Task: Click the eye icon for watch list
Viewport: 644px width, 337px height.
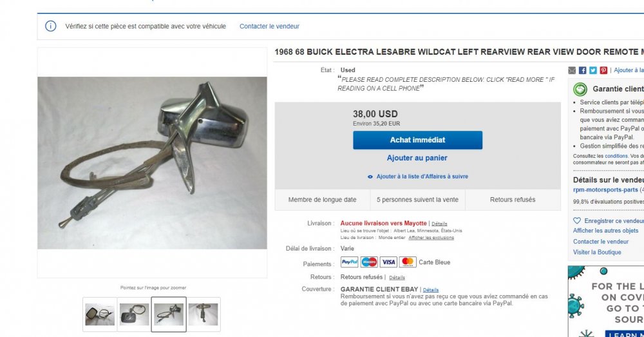Action: pyautogui.click(x=370, y=177)
